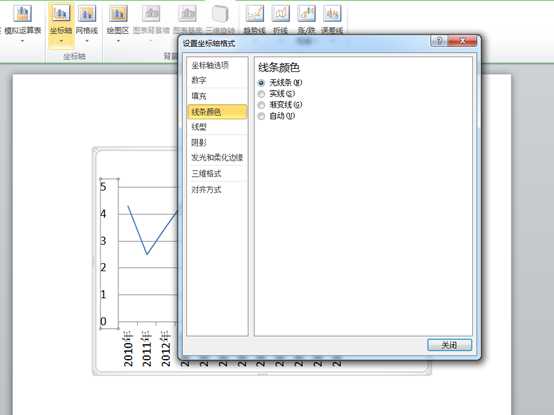This screenshot has height=415, width=554.
Task: Click the 关闭 button in dialog
Action: (x=449, y=345)
